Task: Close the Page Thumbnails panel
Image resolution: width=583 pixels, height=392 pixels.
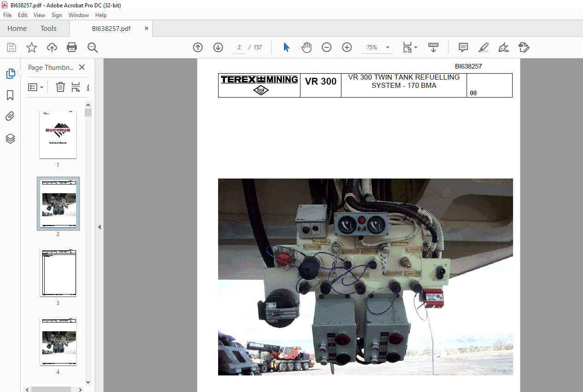Action: pos(82,67)
